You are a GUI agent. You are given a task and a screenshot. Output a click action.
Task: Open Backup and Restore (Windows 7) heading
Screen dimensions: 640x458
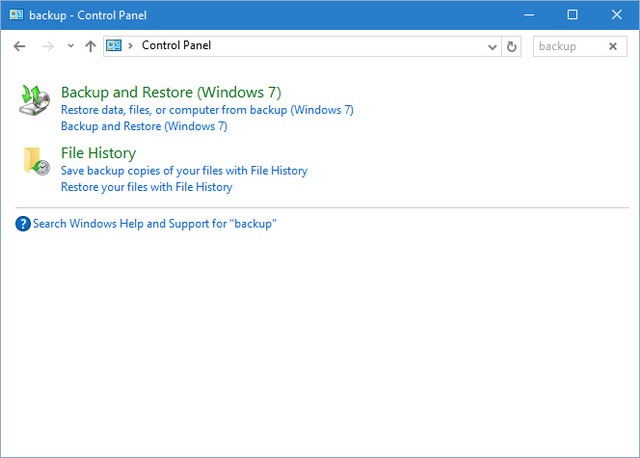point(171,92)
